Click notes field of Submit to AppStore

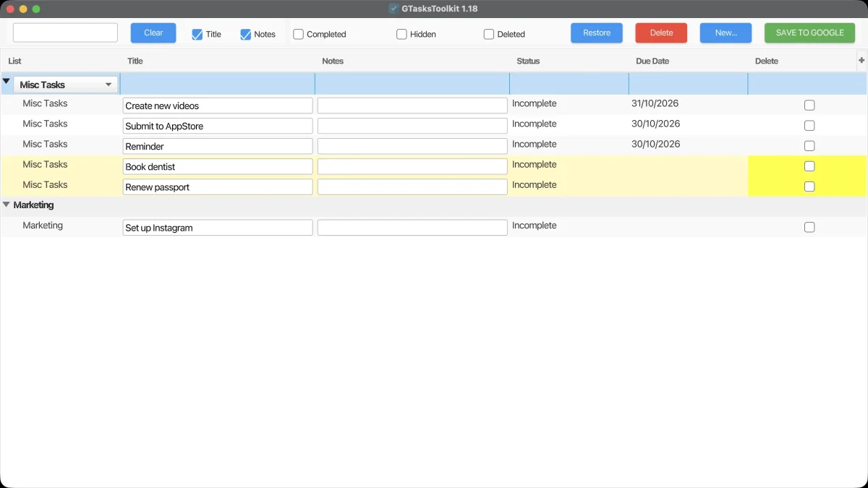[412, 126]
